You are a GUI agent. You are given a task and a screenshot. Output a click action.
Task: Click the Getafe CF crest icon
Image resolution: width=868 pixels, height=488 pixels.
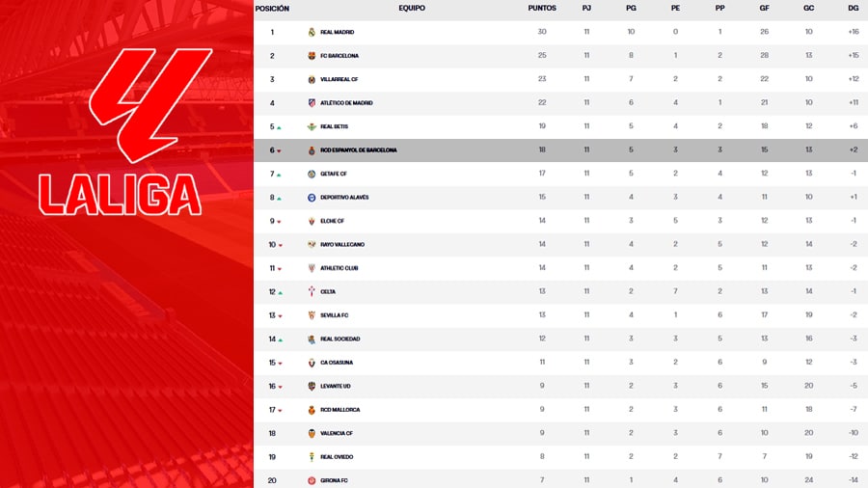312,174
